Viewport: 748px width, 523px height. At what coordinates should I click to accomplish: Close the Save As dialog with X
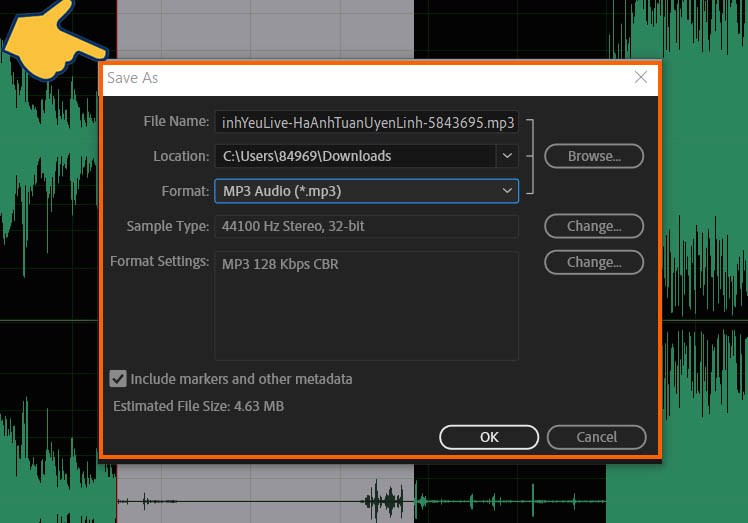[641, 78]
